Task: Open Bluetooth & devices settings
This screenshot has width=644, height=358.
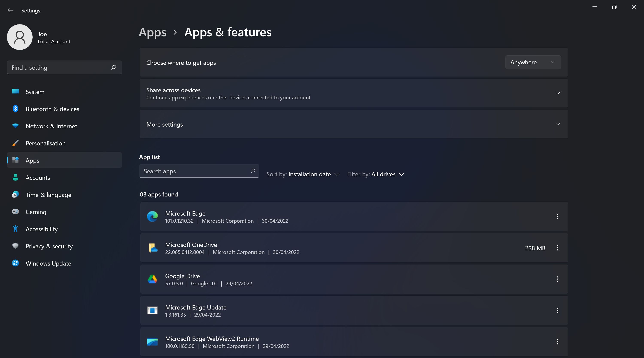Action: [15, 109]
